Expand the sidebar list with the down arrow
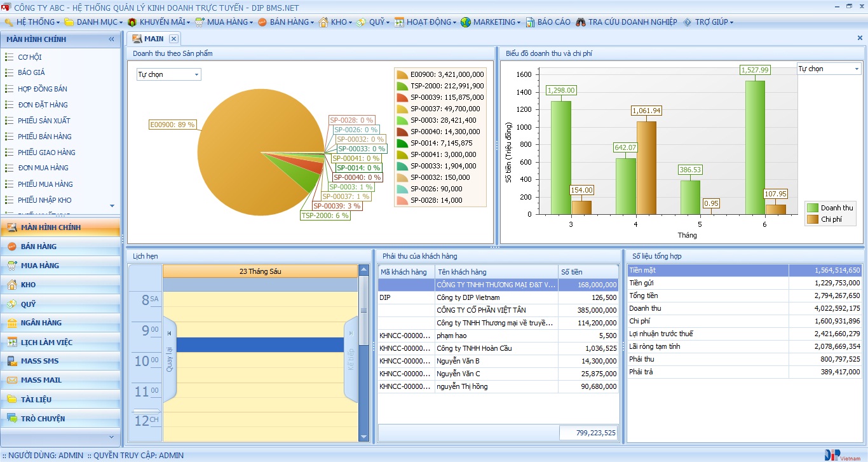This screenshot has width=868, height=462. [x=112, y=206]
